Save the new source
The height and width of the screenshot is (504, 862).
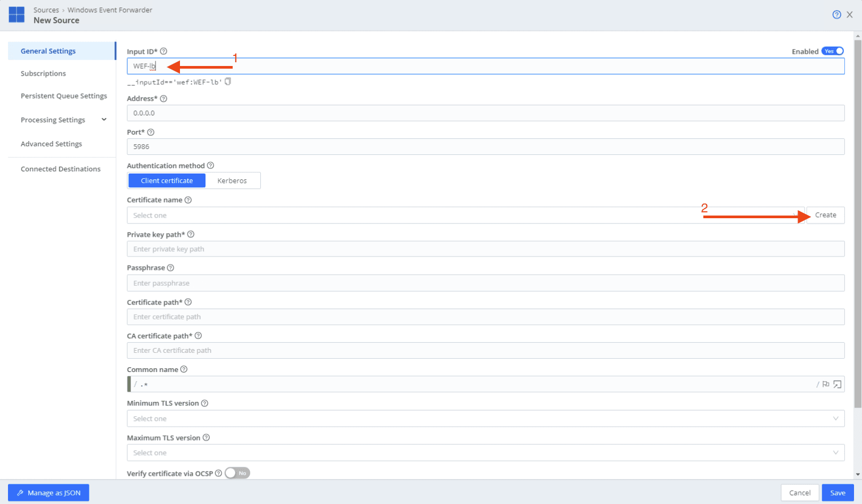pos(837,492)
